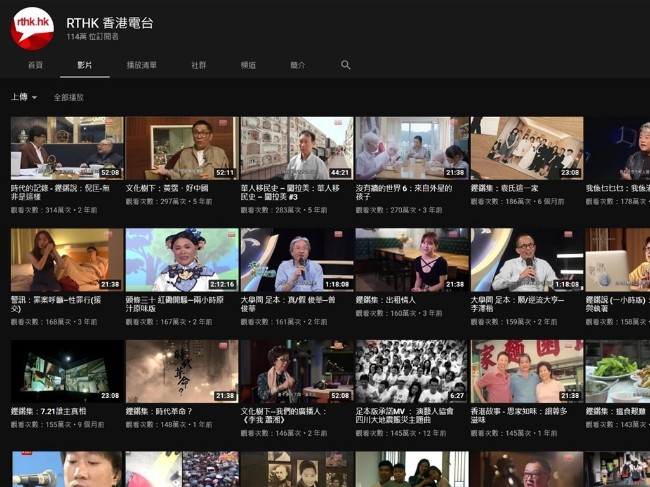Image resolution: width=650 pixels, height=487 pixels.
Task: Play 大學問 李澤楷 thumbnail
Action: pyautogui.click(x=527, y=259)
